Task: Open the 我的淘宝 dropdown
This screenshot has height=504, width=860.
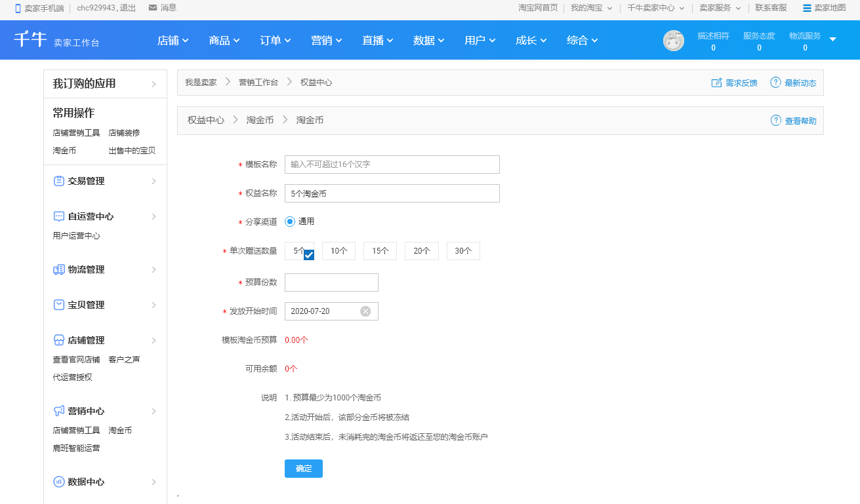Action: (591, 8)
